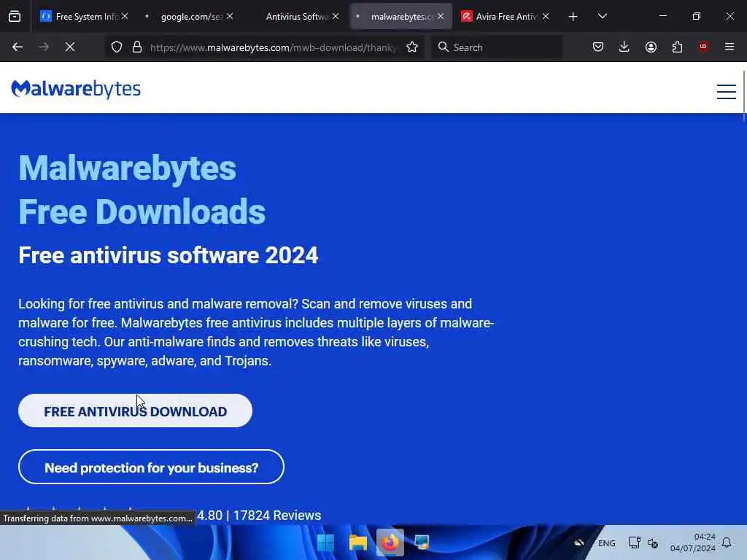Close the Free System Info tab

(124, 16)
